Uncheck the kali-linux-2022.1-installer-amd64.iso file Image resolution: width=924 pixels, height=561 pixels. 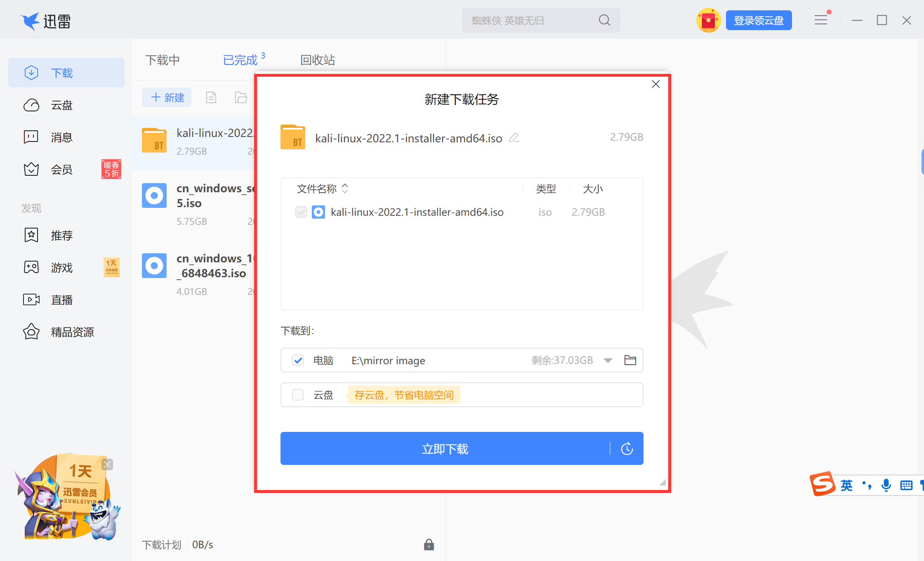(301, 212)
